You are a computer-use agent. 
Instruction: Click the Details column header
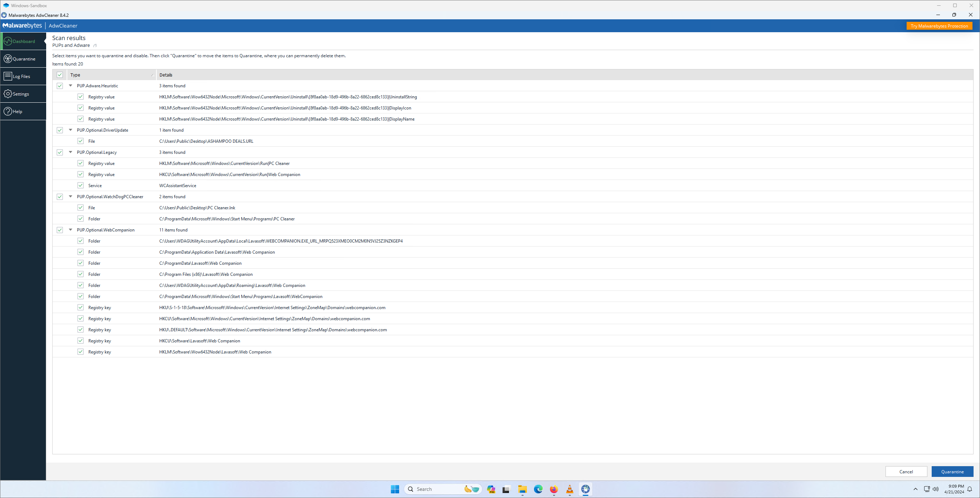[x=166, y=75]
